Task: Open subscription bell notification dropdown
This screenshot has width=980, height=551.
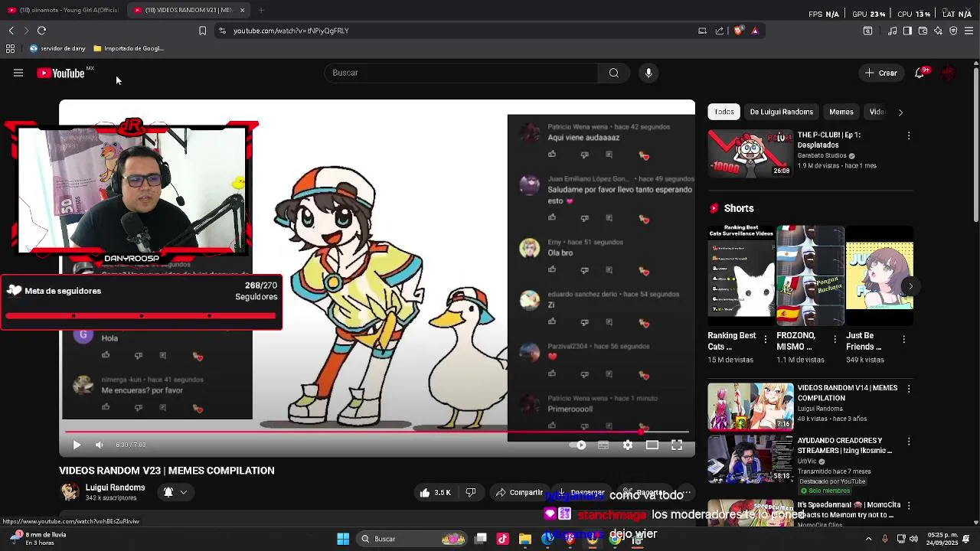Action: tap(175, 492)
